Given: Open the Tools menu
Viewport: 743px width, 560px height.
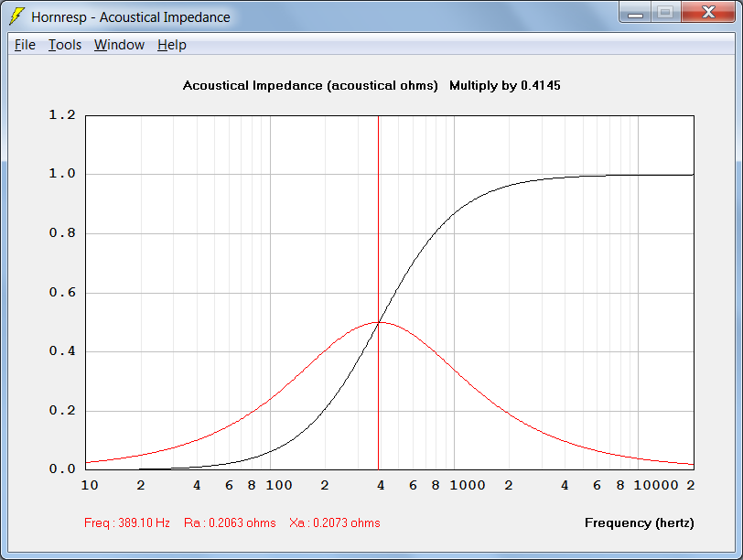Looking at the screenshot, I should click(65, 45).
